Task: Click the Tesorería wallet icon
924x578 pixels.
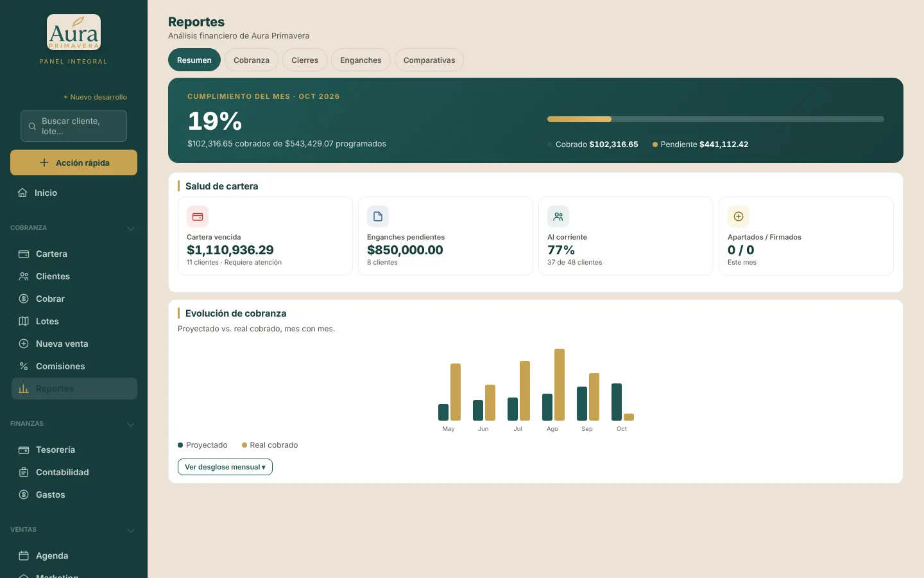Action: tap(24, 450)
